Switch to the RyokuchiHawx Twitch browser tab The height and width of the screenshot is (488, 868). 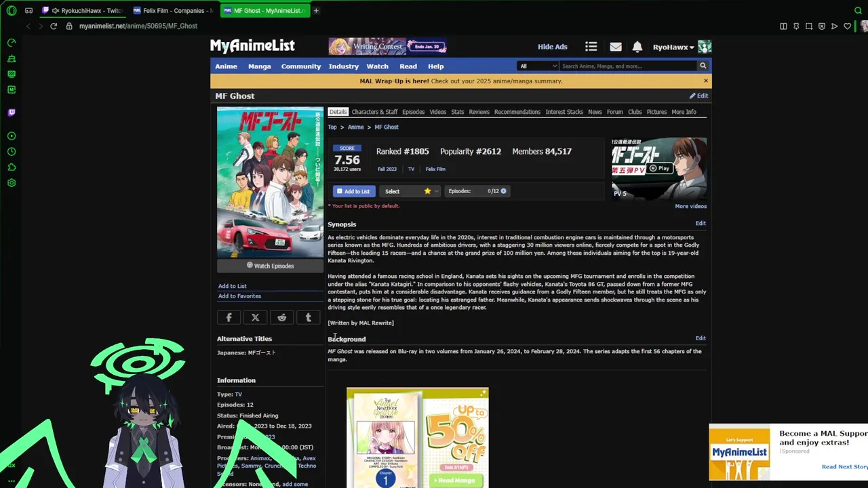pos(81,10)
